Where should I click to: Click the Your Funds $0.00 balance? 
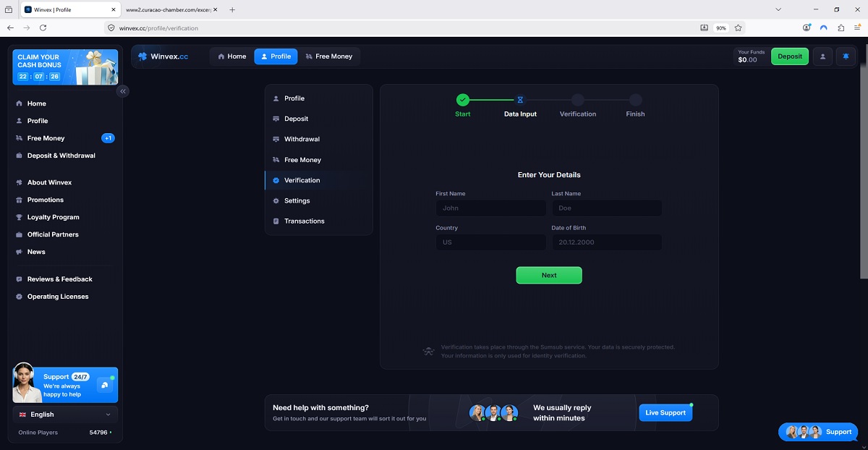[x=751, y=56]
